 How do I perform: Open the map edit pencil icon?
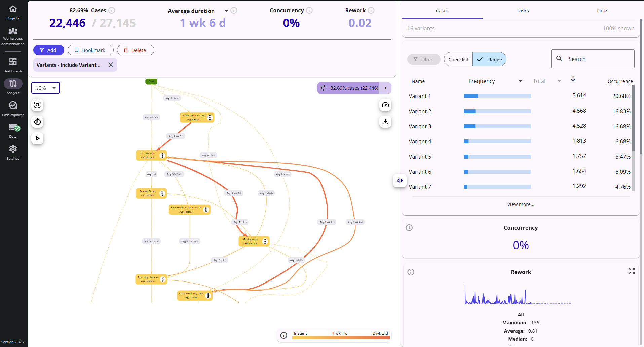pyautogui.click(x=385, y=105)
